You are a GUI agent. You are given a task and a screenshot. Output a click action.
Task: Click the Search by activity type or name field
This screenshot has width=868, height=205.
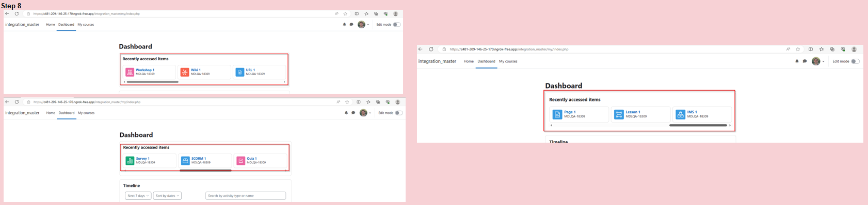click(x=246, y=196)
